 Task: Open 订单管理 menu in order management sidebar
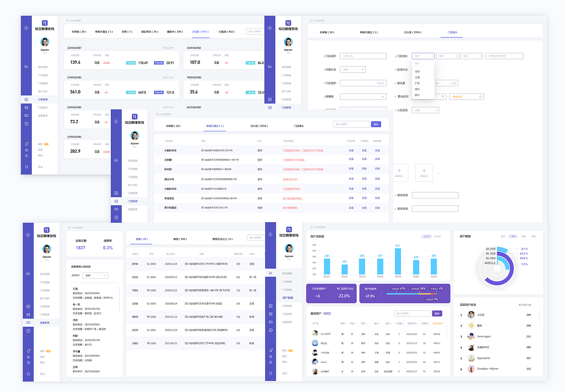click(x=43, y=100)
